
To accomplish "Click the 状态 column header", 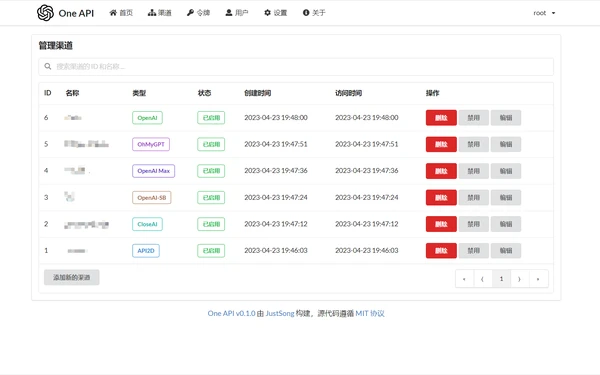I will pyautogui.click(x=204, y=93).
